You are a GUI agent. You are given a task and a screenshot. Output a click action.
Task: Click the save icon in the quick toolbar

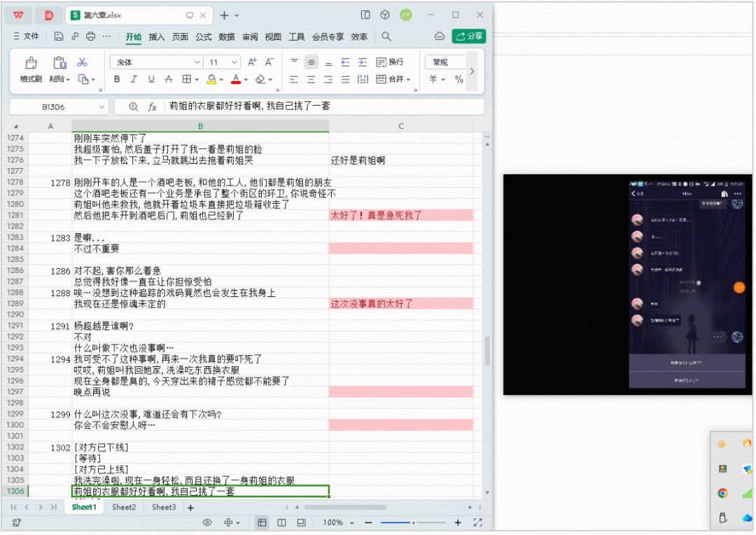(59, 36)
